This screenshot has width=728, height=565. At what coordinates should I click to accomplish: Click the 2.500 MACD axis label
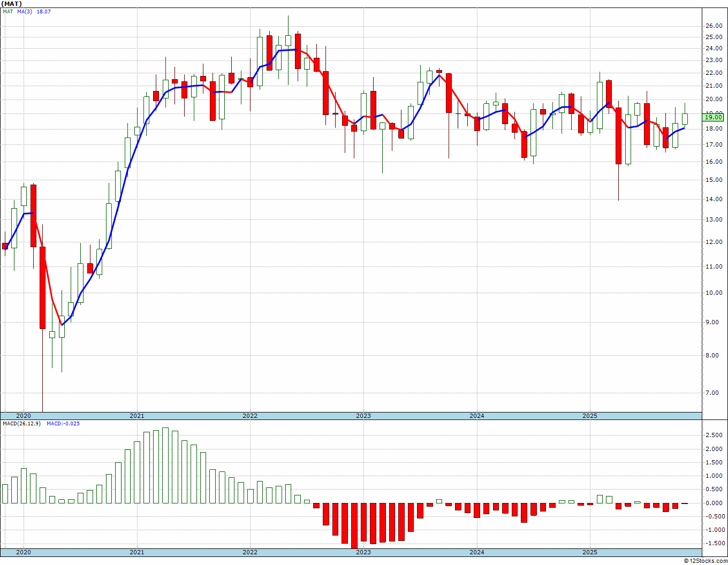[x=714, y=436]
